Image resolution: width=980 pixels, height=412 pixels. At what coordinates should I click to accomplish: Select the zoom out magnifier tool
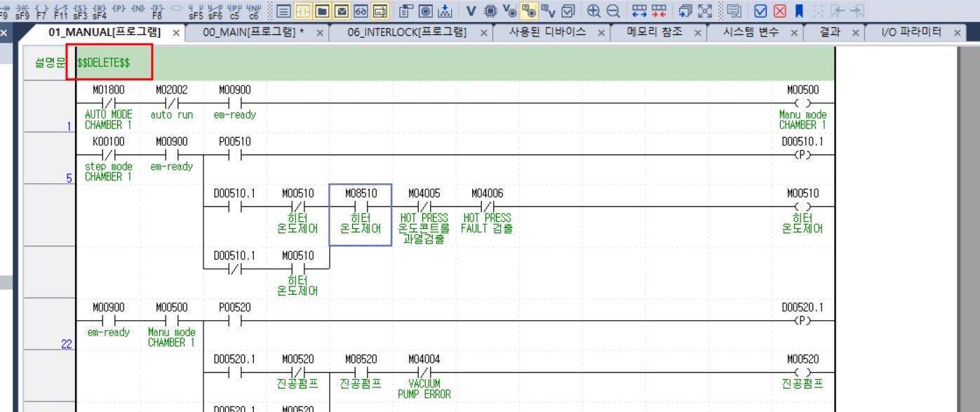pyautogui.click(x=612, y=8)
